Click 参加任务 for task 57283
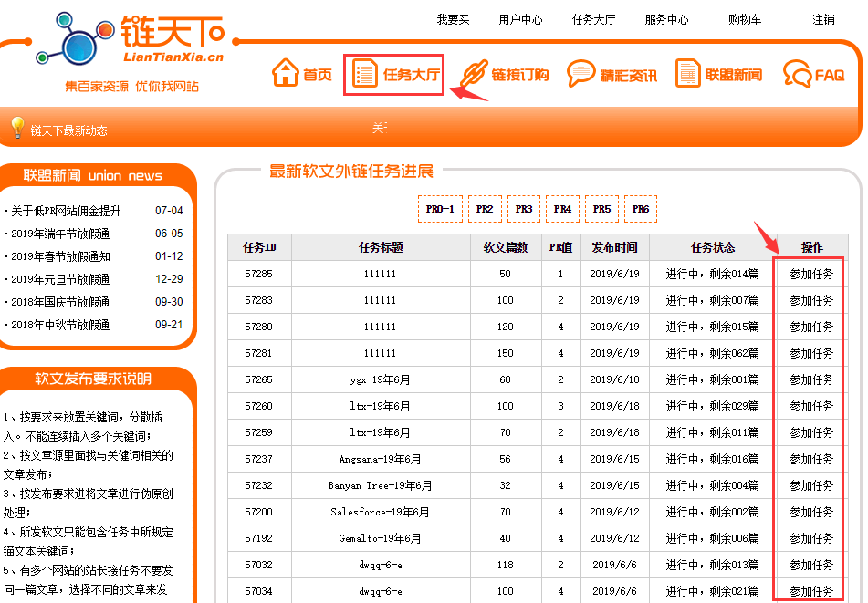Screen dimensions: 868x603 [811, 300]
